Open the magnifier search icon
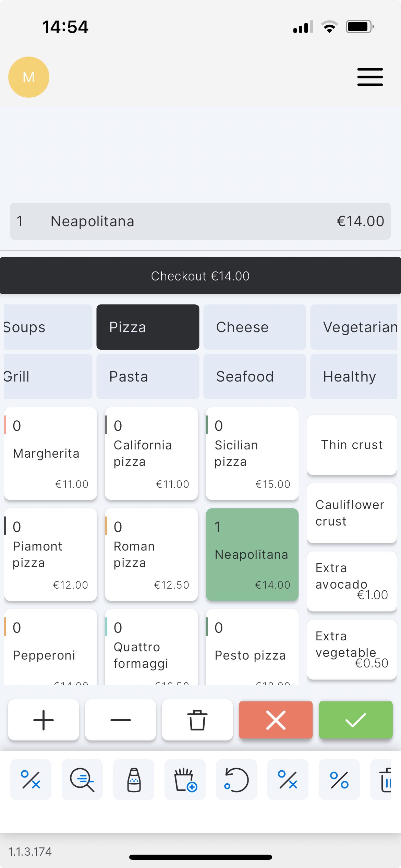This screenshot has width=401, height=868. coord(82,780)
